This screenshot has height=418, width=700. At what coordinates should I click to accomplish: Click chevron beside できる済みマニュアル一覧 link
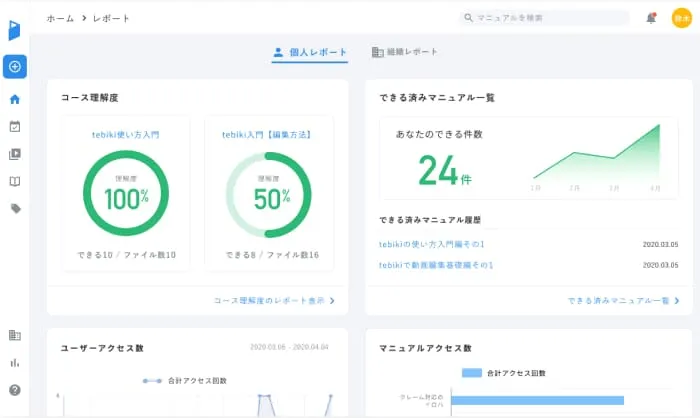[677, 301]
